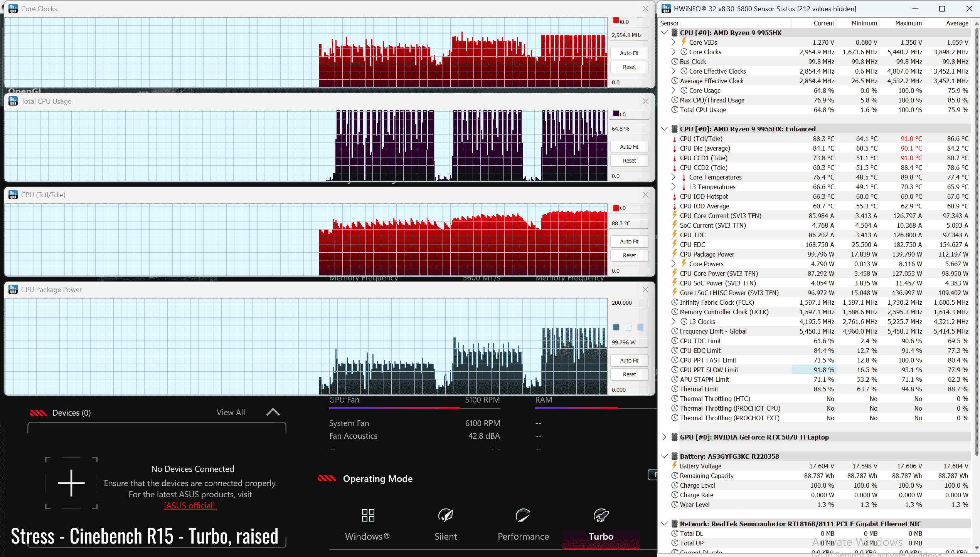Click dark blue color swatch in Package Power graph
Viewport: 980px width, 557px height.
click(616, 327)
